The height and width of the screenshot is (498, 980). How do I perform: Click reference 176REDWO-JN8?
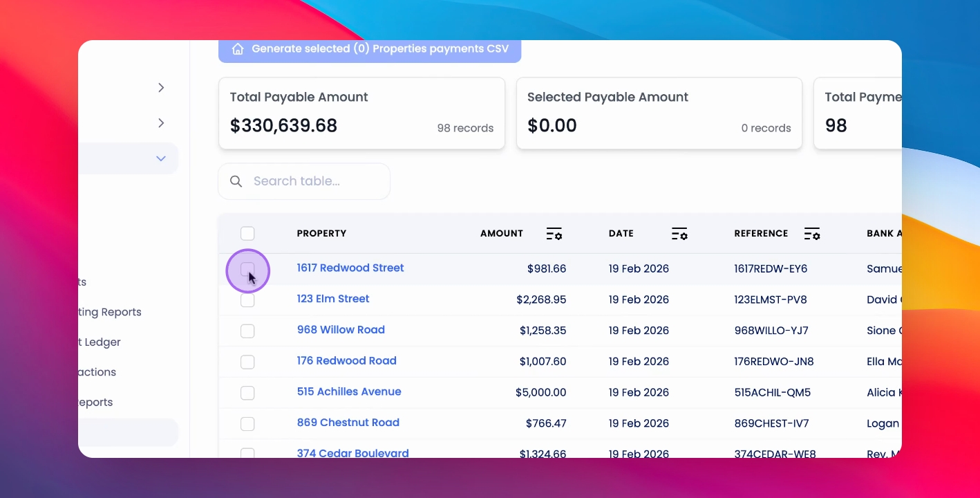[x=774, y=362]
